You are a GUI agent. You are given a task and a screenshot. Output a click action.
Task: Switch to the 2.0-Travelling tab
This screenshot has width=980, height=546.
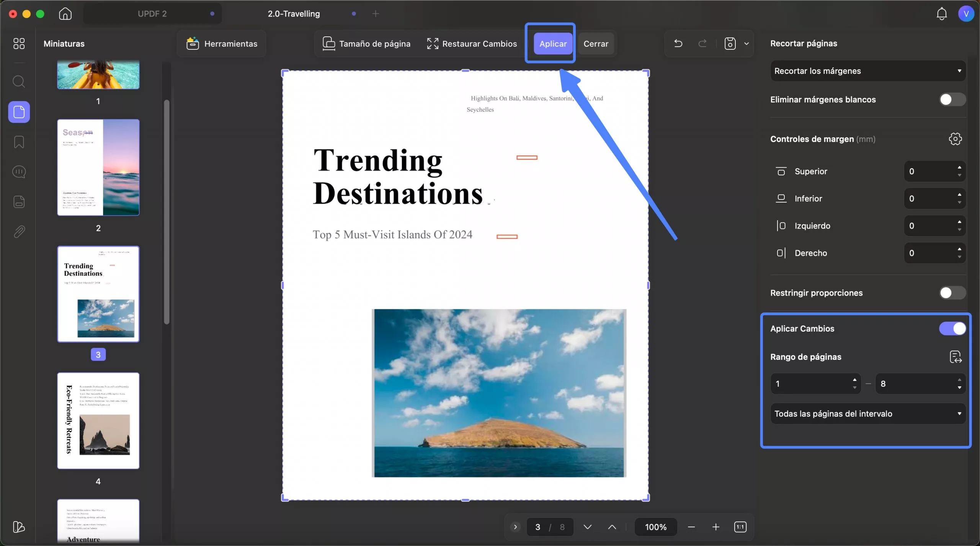coord(294,14)
